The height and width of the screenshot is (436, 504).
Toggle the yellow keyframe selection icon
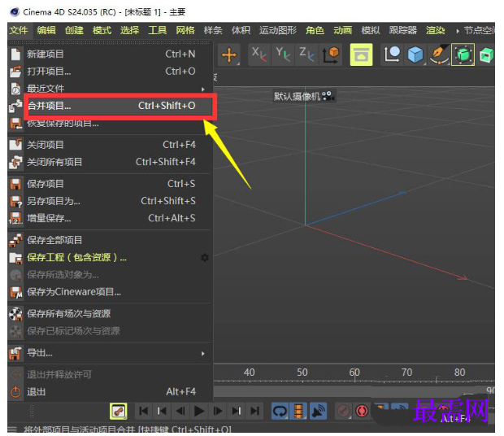click(x=119, y=412)
